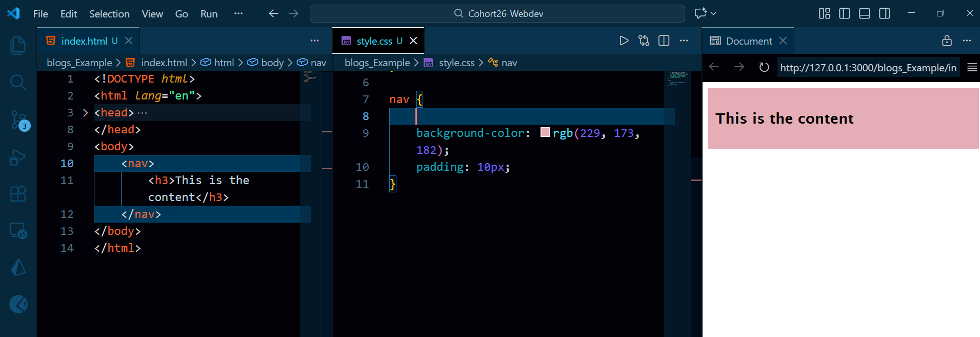Expand the collapsed head element on line 3
The height and width of the screenshot is (337, 980).
click(x=85, y=112)
